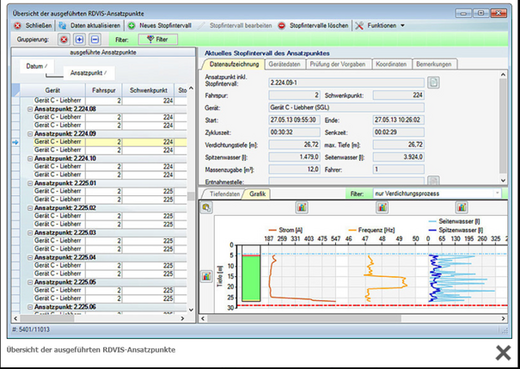520x369 pixels.
Task: Click the detail panel's vertical scrollbar down arrow
Action: pos(503,180)
